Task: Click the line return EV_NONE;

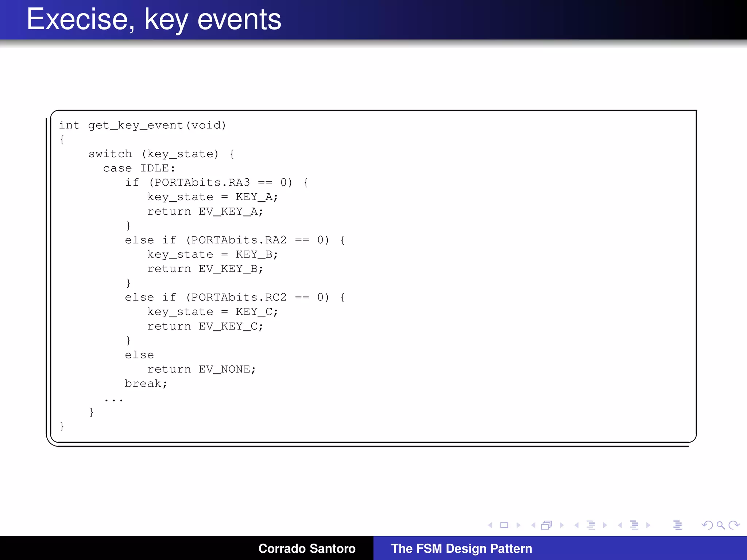Action: pos(201,369)
